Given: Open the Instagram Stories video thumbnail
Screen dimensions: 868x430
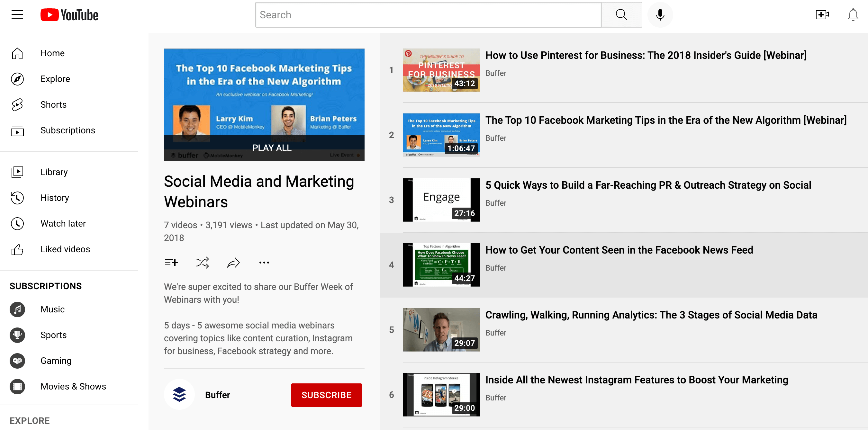Looking at the screenshot, I should (x=441, y=395).
